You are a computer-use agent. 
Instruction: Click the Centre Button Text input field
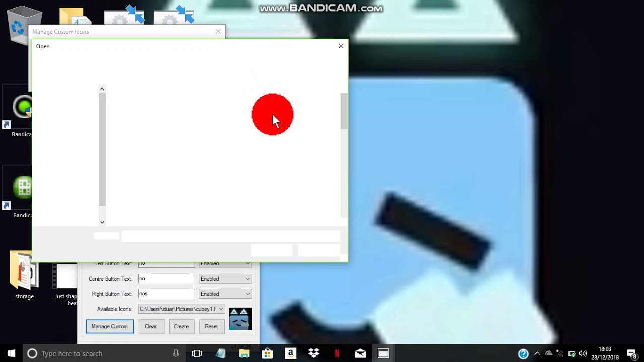[x=167, y=279]
